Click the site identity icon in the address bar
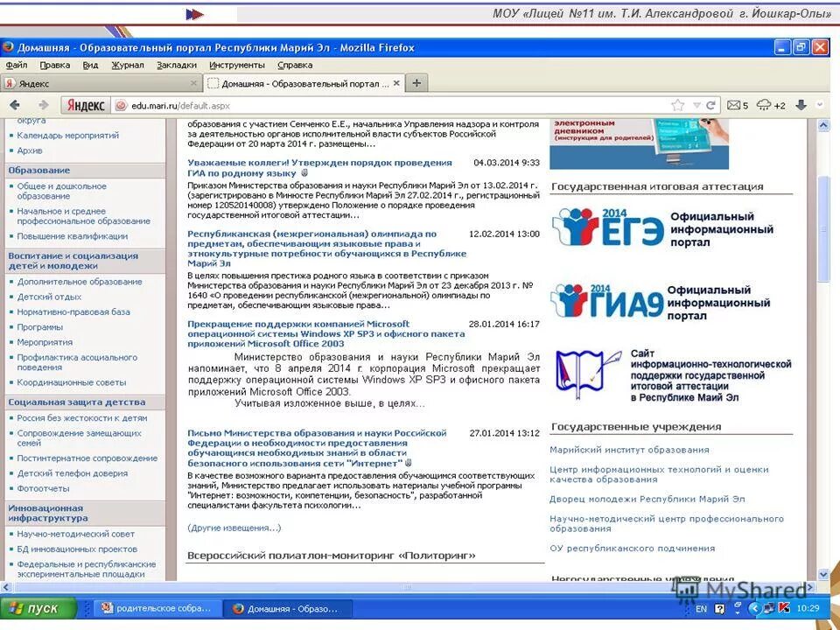 pos(121,106)
